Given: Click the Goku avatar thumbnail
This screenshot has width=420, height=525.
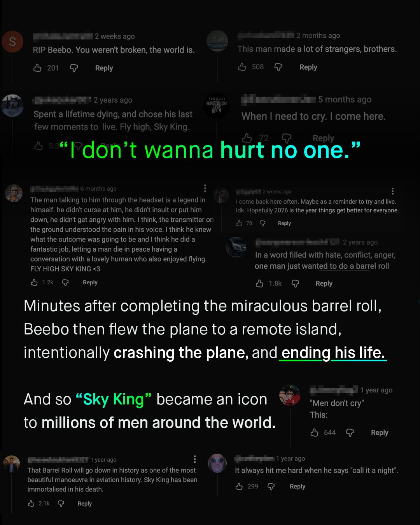Looking at the screenshot, I should [290, 395].
